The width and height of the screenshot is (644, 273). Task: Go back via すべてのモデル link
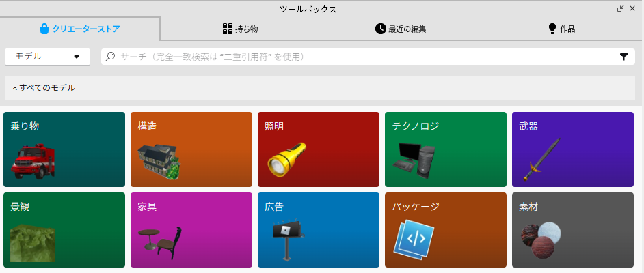44,88
